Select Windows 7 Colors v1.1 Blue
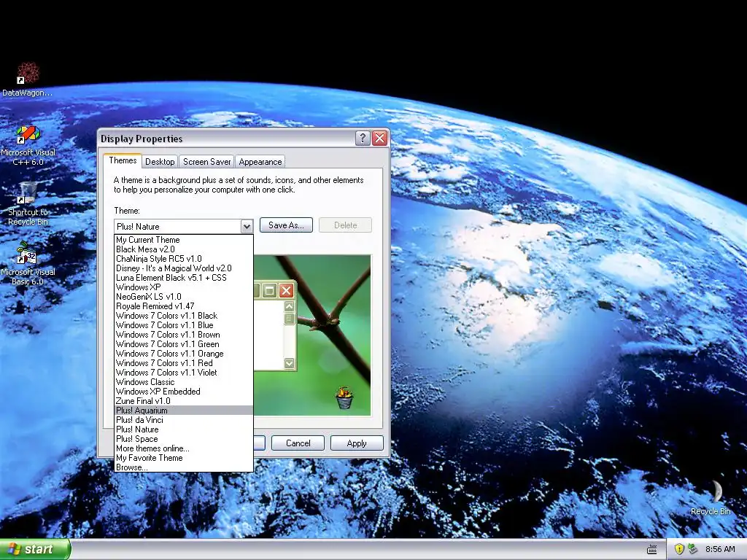The image size is (747, 560). [184, 325]
